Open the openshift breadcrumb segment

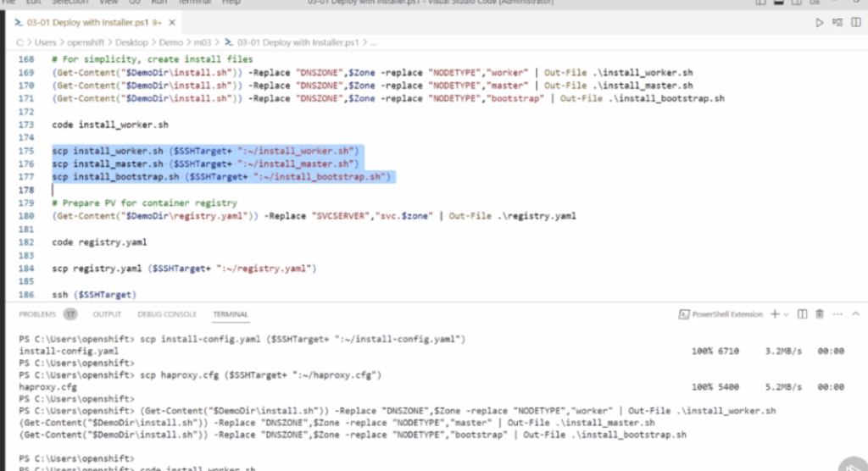coord(86,42)
